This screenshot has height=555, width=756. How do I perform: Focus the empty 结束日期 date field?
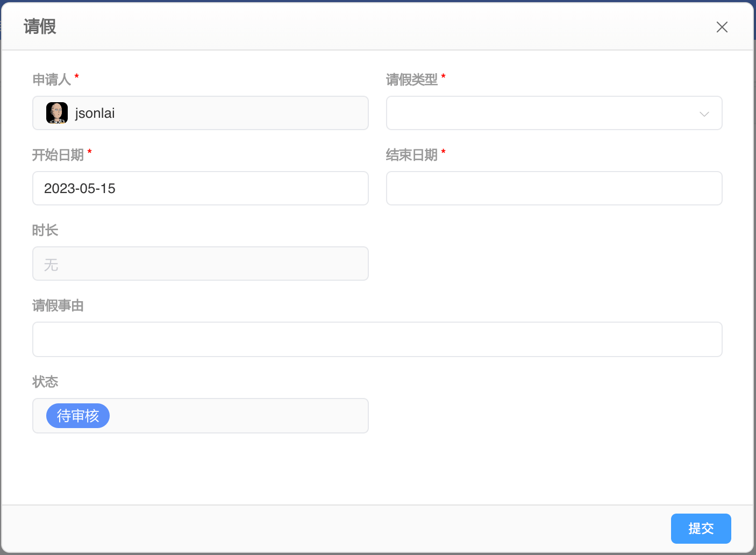[x=554, y=188]
